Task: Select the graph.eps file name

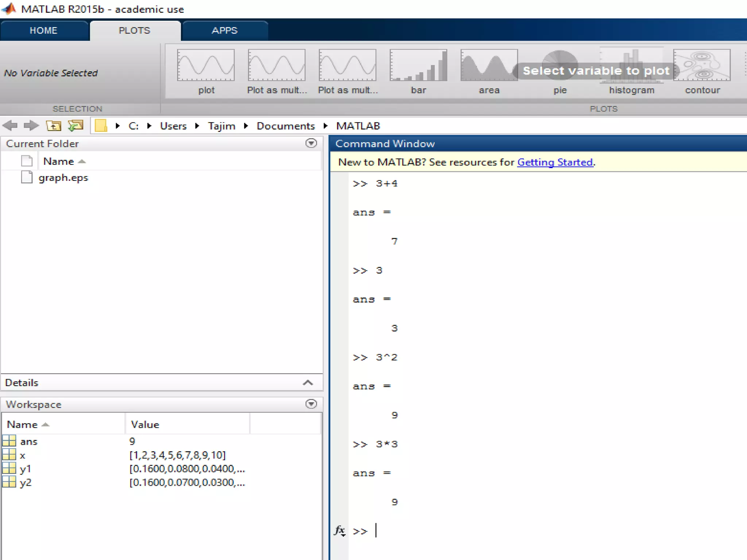Action: coord(63,178)
